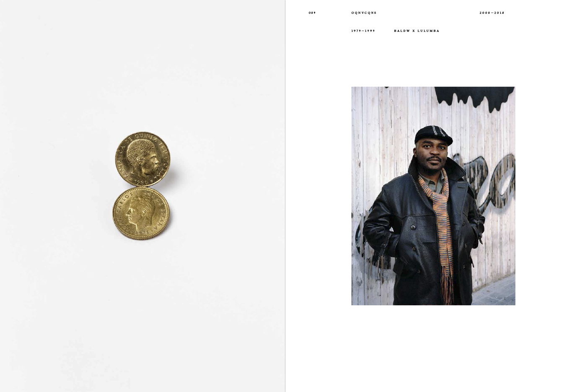Click the Juan Carlos Spanish coin below
This screenshot has height=392, width=570.
coord(141,213)
